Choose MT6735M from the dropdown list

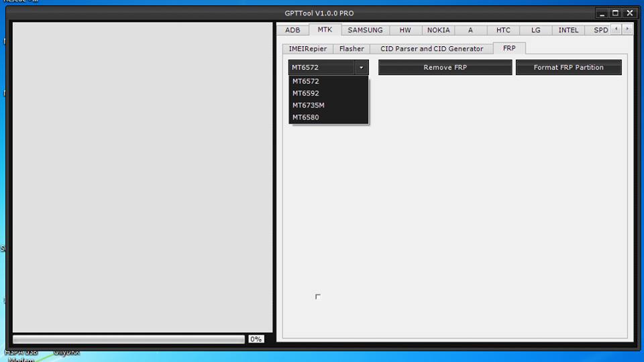point(328,105)
